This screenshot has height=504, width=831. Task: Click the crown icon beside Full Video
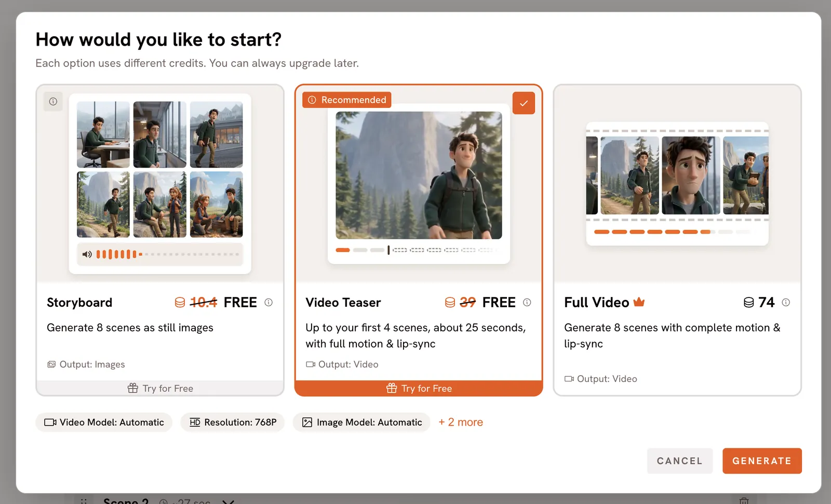tap(639, 302)
